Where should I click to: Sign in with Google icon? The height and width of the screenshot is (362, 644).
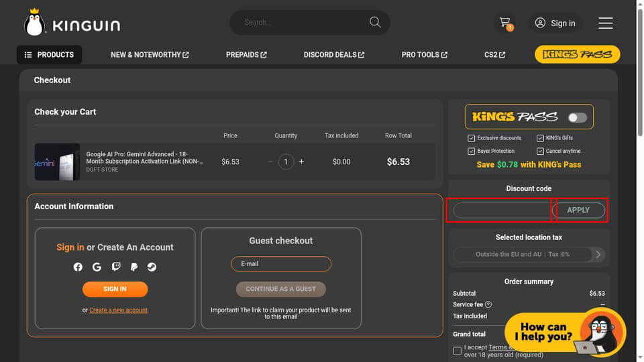coord(97,267)
